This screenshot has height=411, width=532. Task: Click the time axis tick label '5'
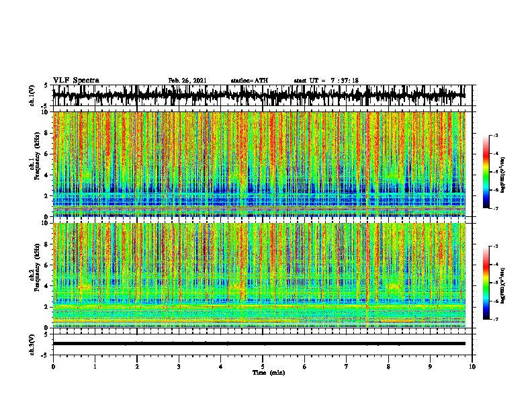click(262, 367)
